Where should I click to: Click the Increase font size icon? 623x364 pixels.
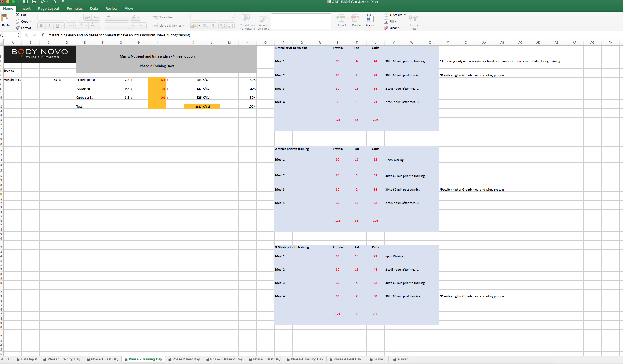point(87,17)
